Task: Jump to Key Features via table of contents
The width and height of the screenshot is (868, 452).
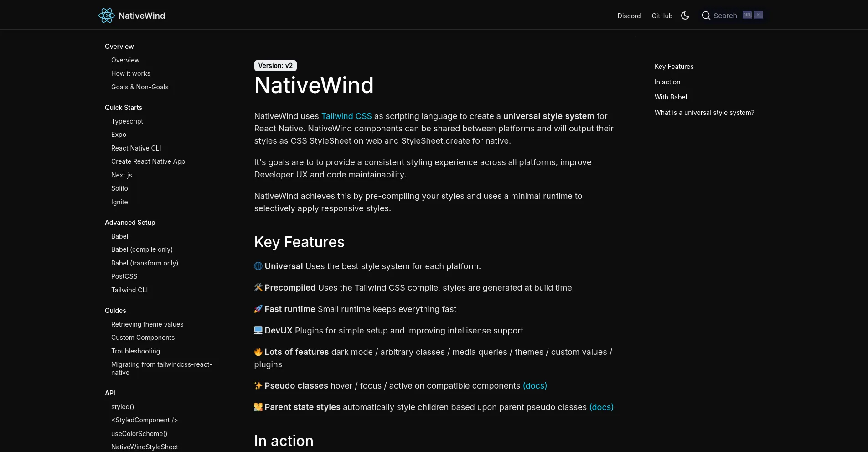Action: pos(674,66)
